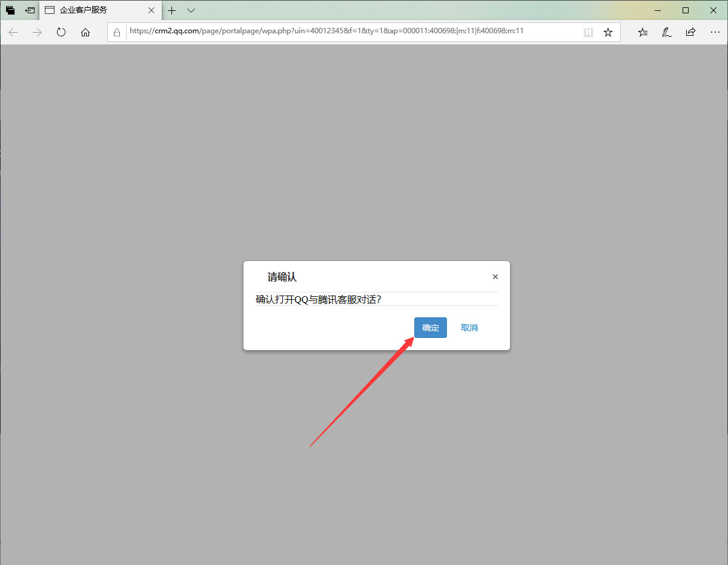Show tabs you've set aside icon
Image resolution: width=728 pixels, height=565 pixels.
10,10
